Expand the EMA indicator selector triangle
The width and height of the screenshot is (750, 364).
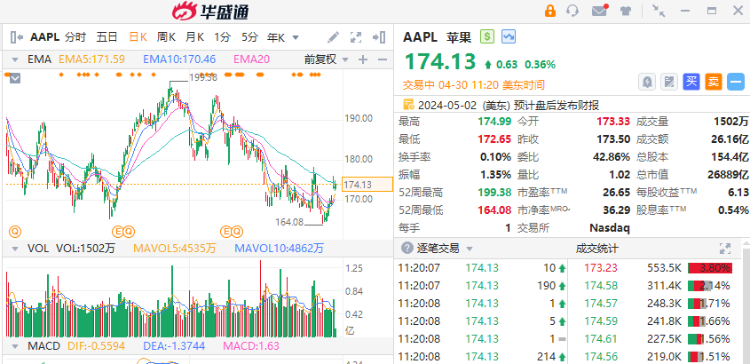point(15,60)
